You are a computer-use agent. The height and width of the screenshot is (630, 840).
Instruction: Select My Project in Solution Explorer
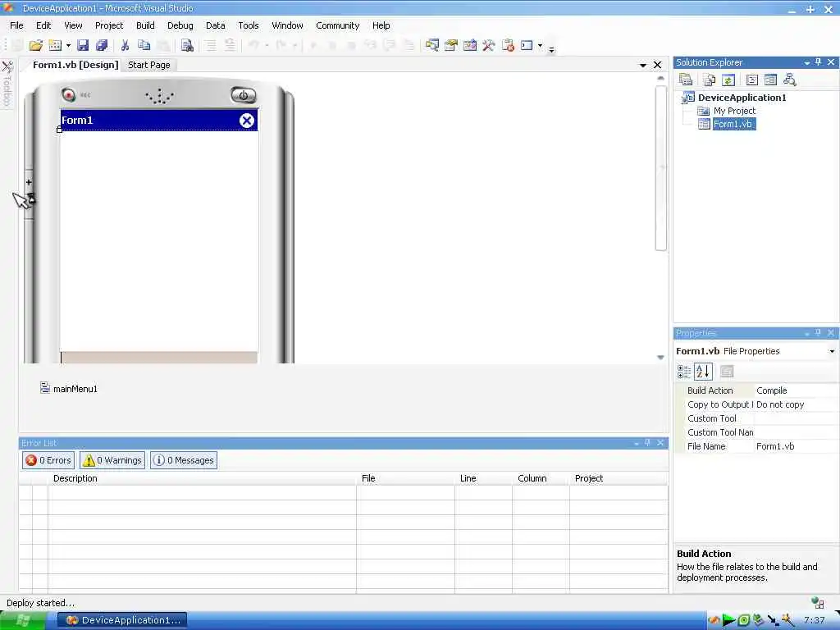pyautogui.click(x=734, y=111)
